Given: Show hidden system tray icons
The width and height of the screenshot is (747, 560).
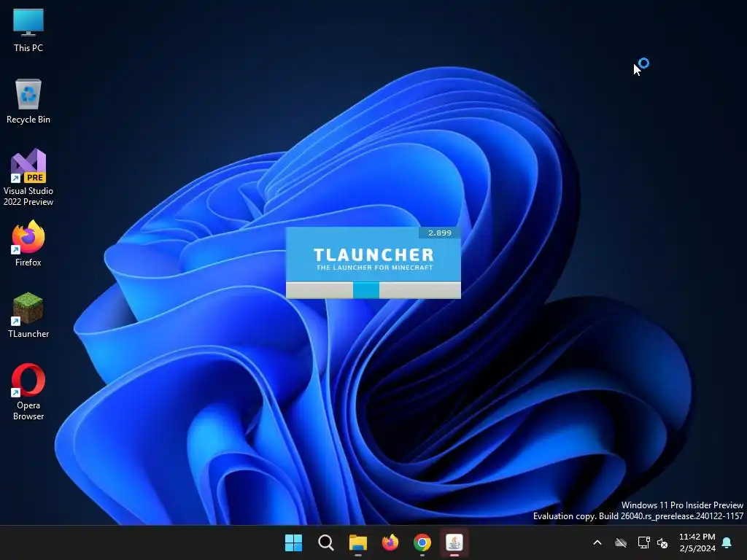Looking at the screenshot, I should [x=597, y=542].
